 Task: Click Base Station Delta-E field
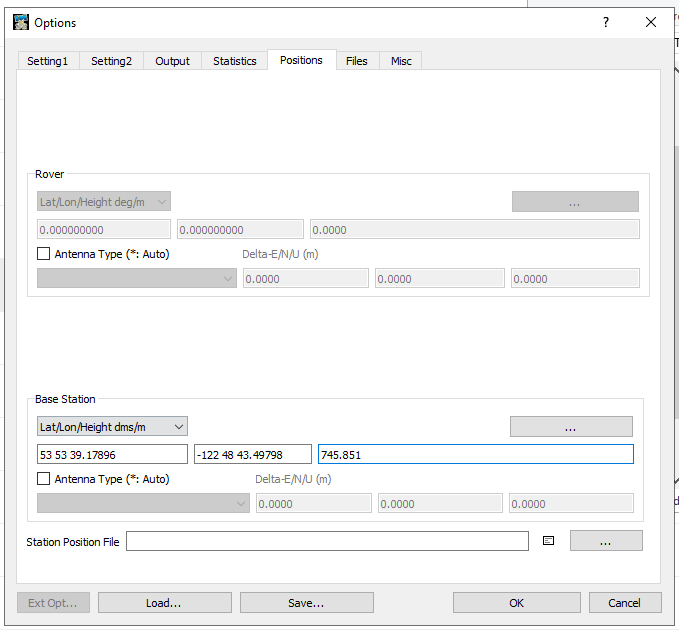314,504
